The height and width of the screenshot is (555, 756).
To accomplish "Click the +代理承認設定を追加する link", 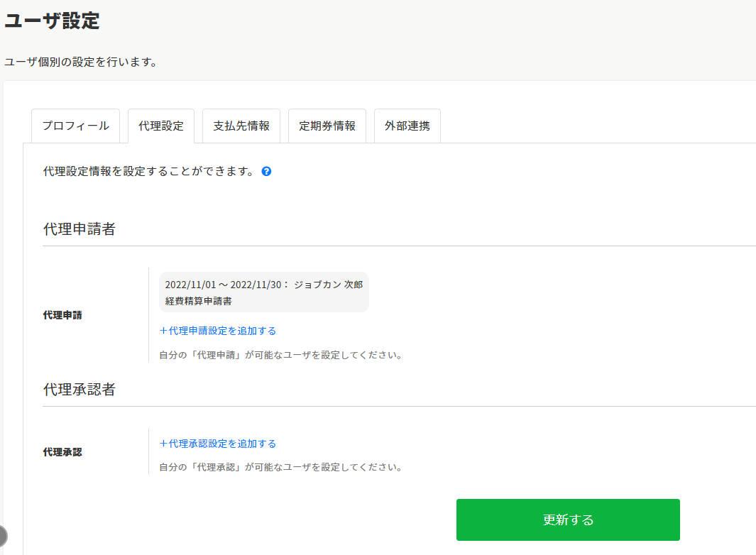I will (x=217, y=444).
